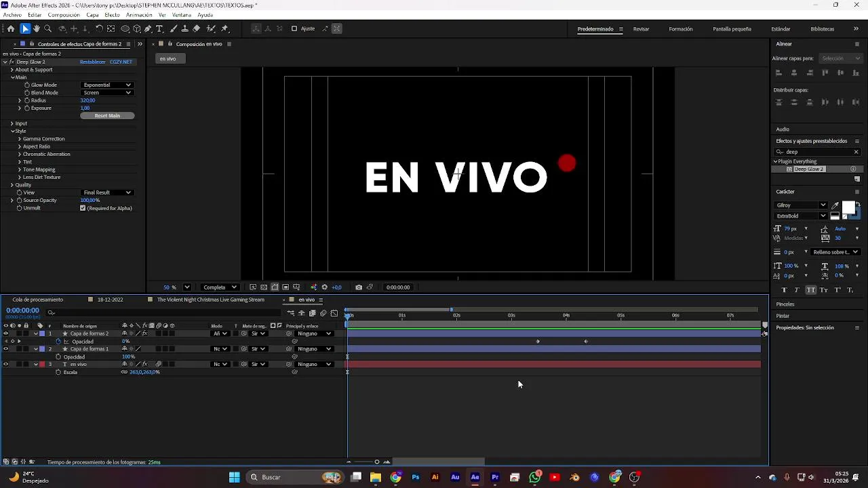Screen dimensions: 868x488
Task: Expand the Radius property
Action: (x=20, y=100)
